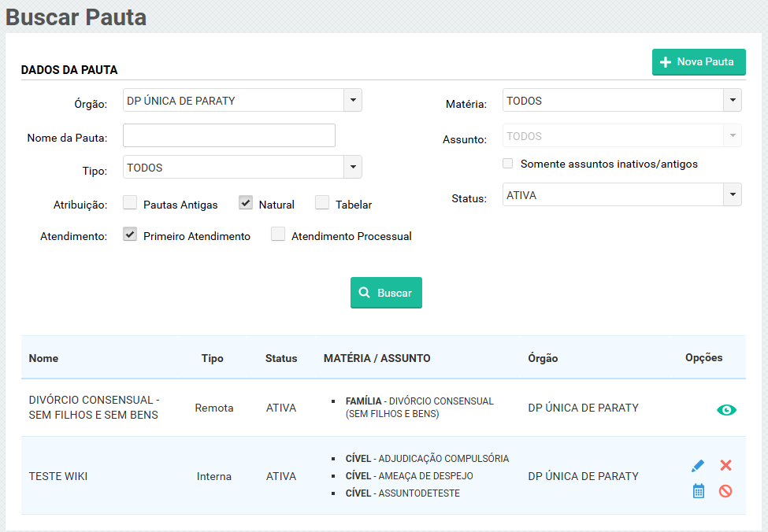Enable the Atendimento Processual checkbox
This screenshot has height=532, width=768.
[x=278, y=235]
